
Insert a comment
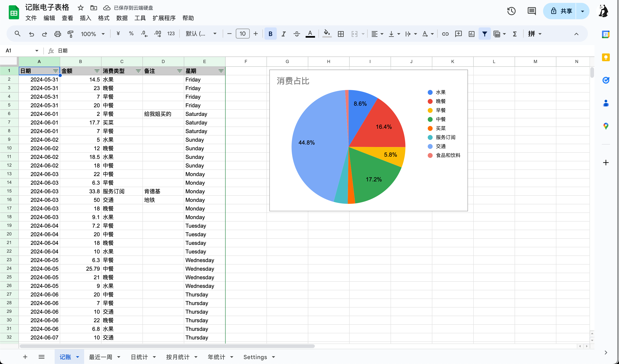click(458, 34)
